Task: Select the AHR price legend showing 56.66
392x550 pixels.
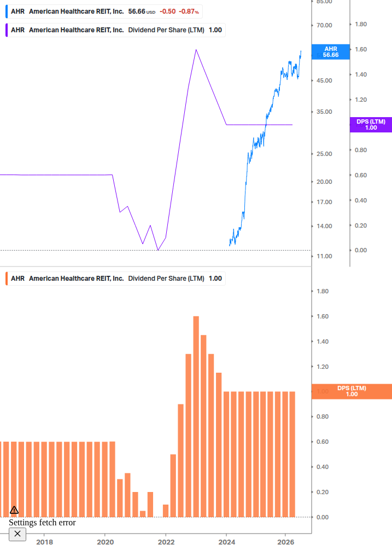Action: point(105,11)
